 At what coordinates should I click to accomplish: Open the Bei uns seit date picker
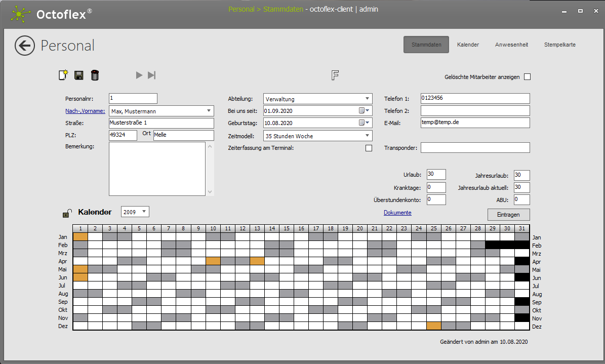coord(364,111)
